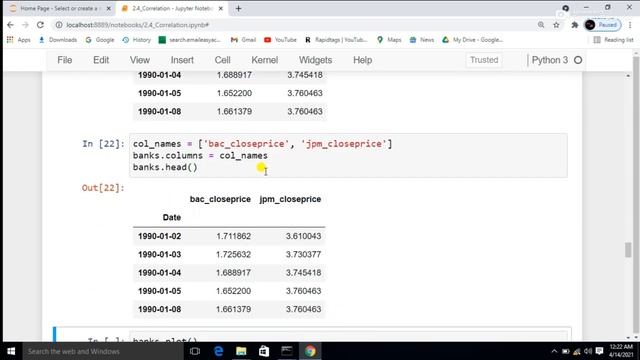Switch to the Home Page tab
This screenshot has height=360, width=640.
click(59, 8)
